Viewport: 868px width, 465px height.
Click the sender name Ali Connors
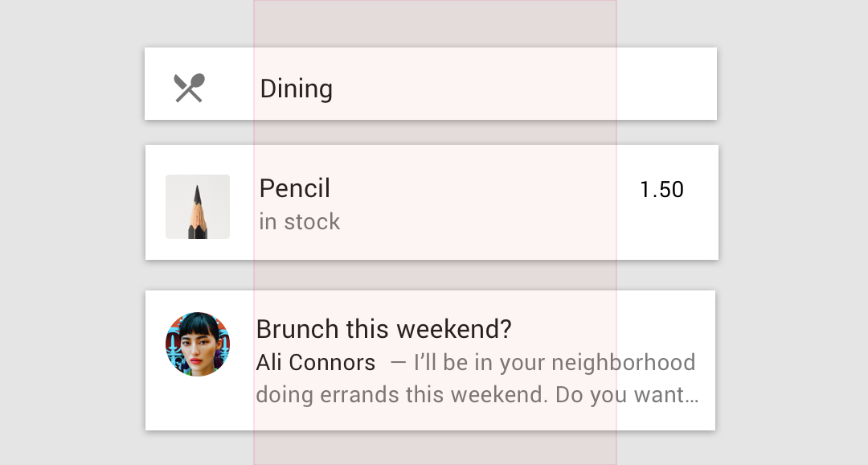point(316,363)
